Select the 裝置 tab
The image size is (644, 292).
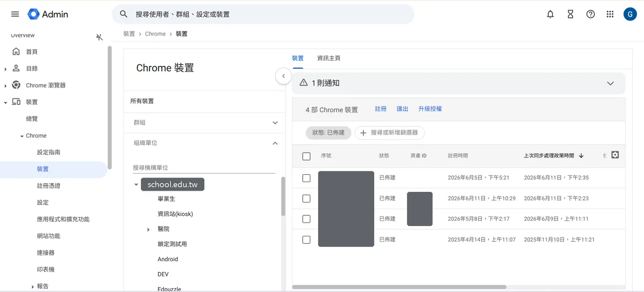click(x=297, y=58)
